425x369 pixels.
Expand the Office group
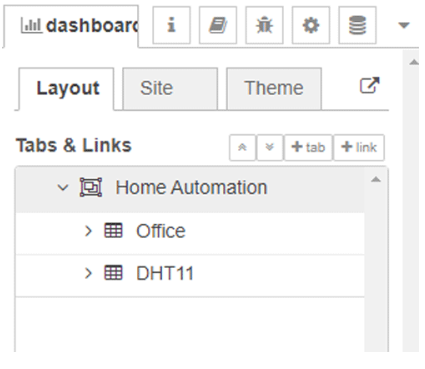click(x=88, y=231)
